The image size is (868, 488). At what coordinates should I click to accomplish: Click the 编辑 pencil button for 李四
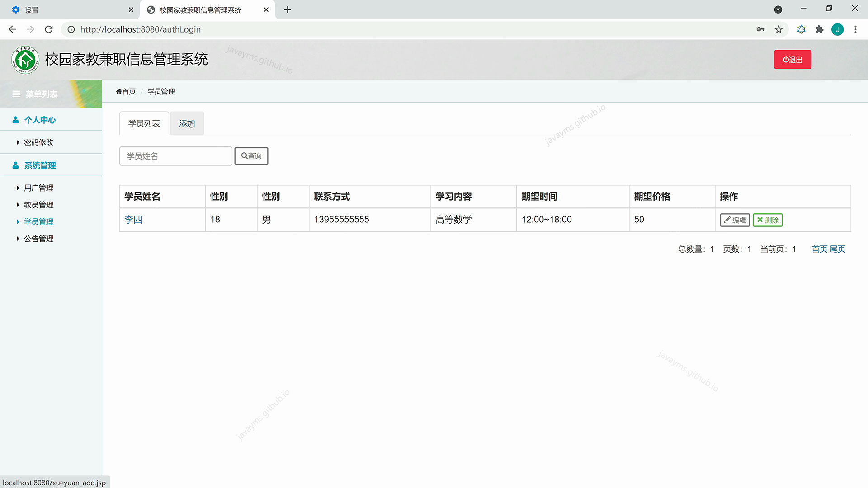735,220
